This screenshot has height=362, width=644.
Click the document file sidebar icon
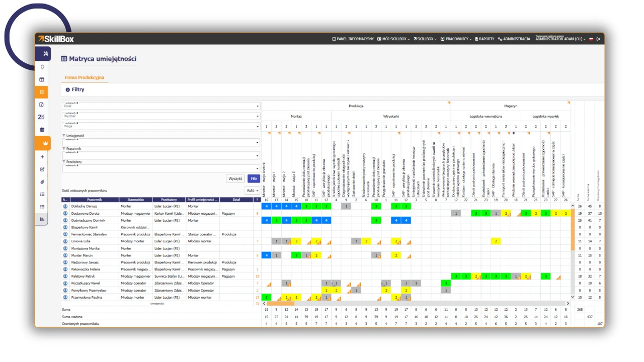[42, 105]
